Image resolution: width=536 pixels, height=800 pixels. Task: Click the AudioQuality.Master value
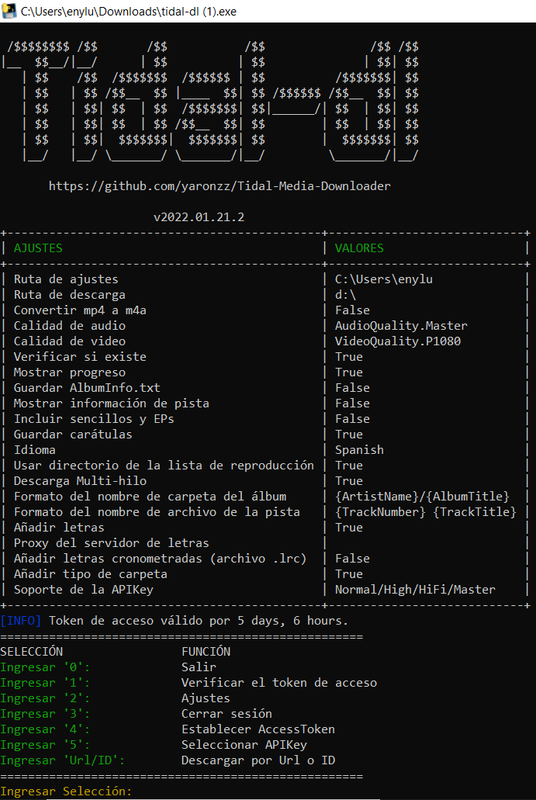(401, 326)
